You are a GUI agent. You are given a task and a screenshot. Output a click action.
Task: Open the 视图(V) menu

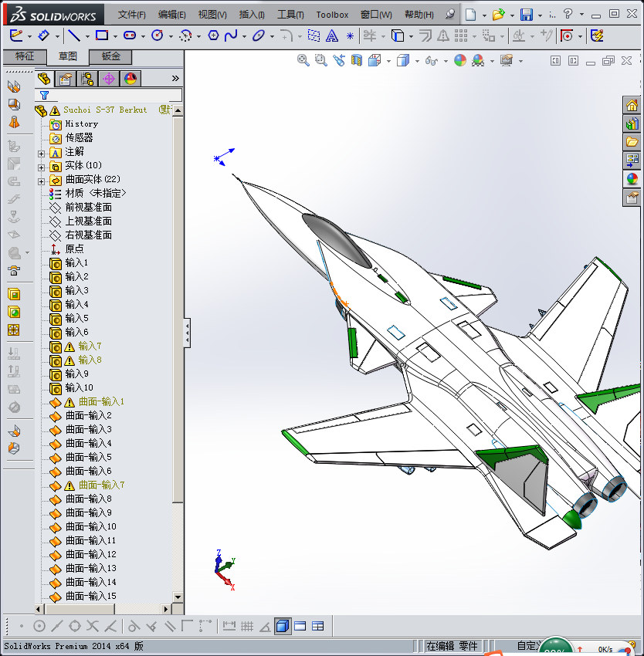pos(212,15)
